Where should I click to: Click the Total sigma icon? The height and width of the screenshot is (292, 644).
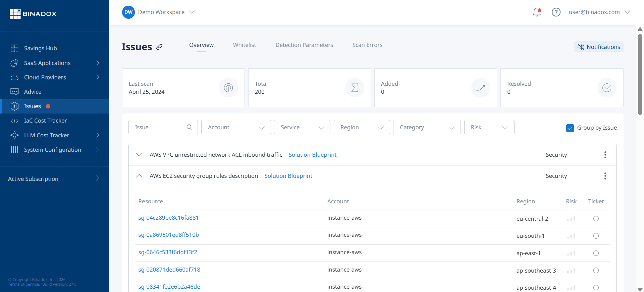(x=355, y=88)
